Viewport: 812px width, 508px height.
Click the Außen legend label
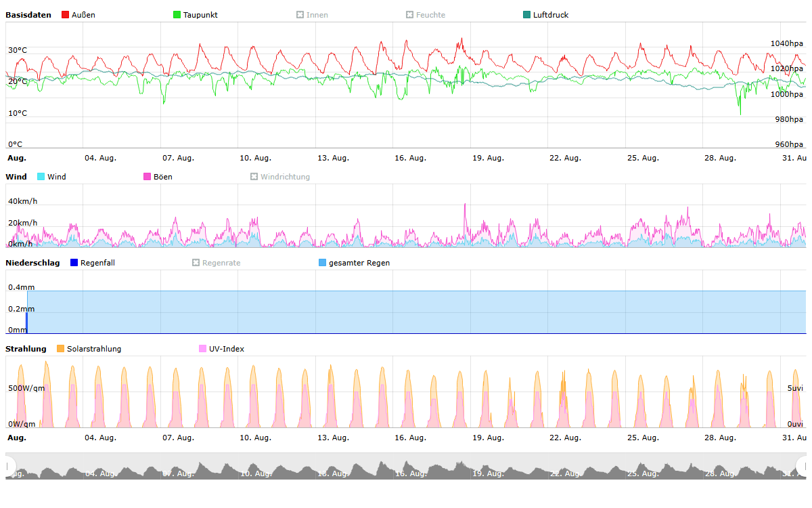pyautogui.click(x=83, y=15)
